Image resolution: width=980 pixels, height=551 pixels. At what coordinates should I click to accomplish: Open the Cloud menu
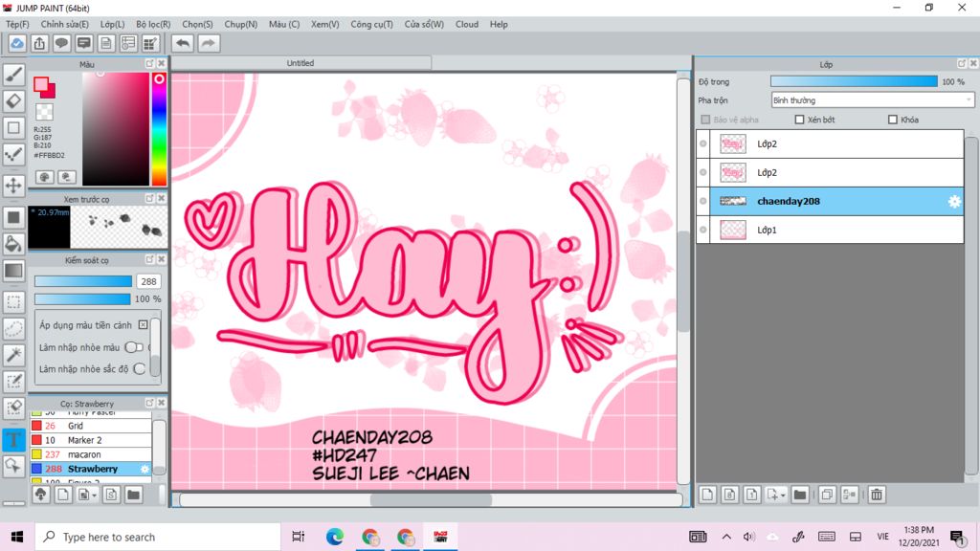[467, 24]
